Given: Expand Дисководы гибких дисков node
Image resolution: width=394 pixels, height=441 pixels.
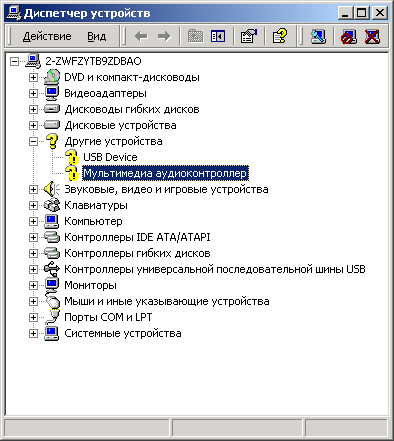Looking at the screenshot, I should (x=33, y=109).
